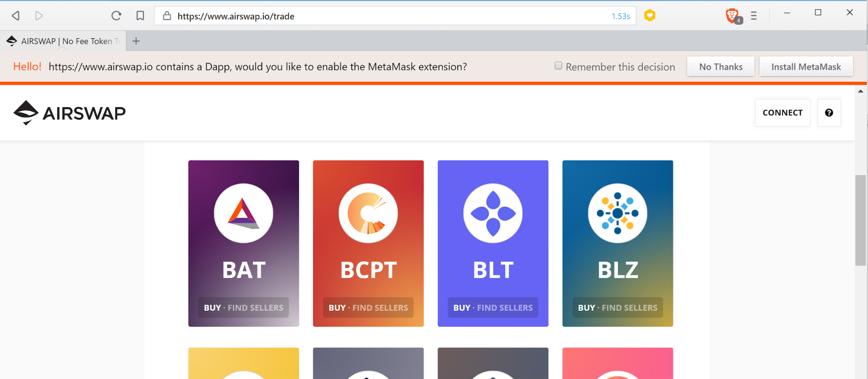Click the BLZ token dotted logo
The width and height of the screenshot is (868, 379).
tap(617, 213)
